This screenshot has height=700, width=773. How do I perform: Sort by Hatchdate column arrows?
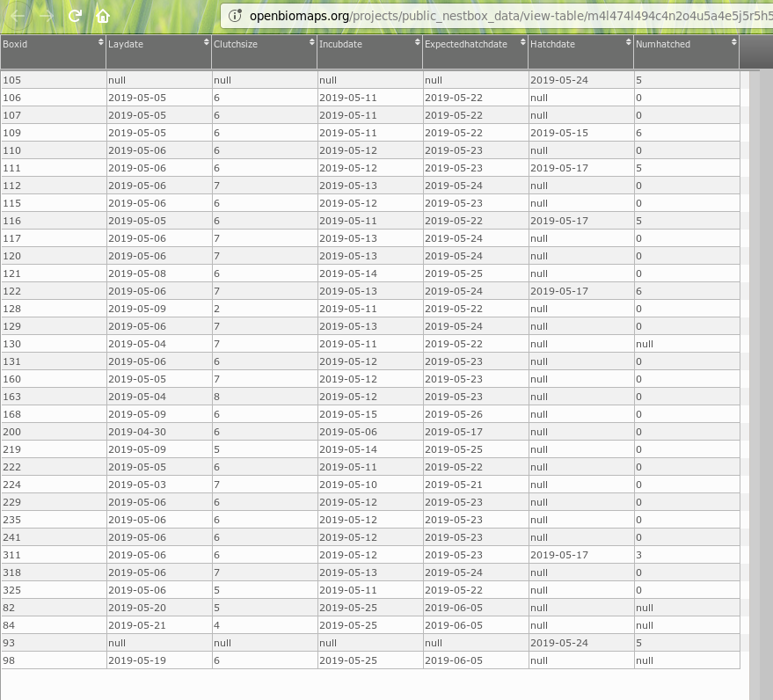point(628,42)
